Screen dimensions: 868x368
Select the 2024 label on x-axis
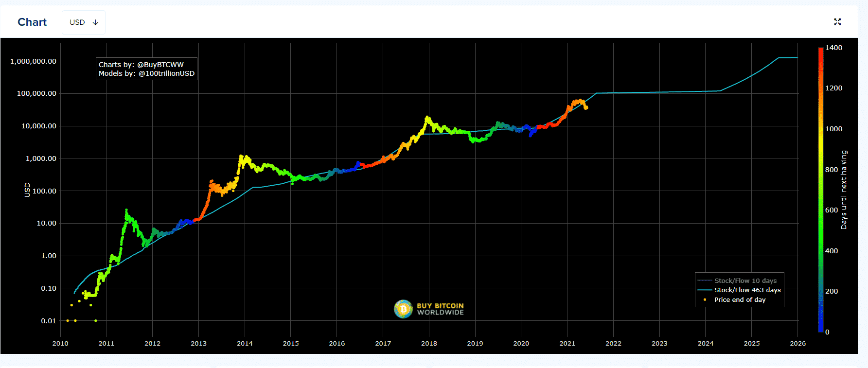click(x=705, y=343)
